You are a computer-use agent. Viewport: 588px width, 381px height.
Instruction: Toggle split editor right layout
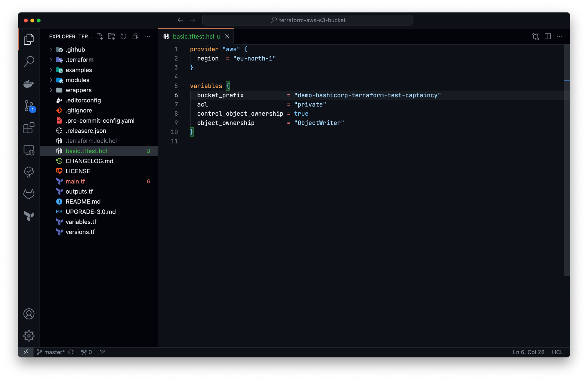pyautogui.click(x=548, y=36)
